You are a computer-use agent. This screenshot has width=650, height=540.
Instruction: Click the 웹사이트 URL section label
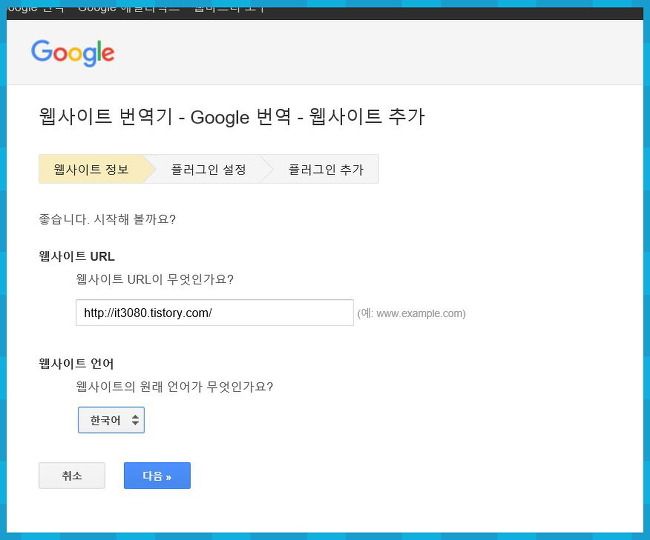(x=77, y=256)
